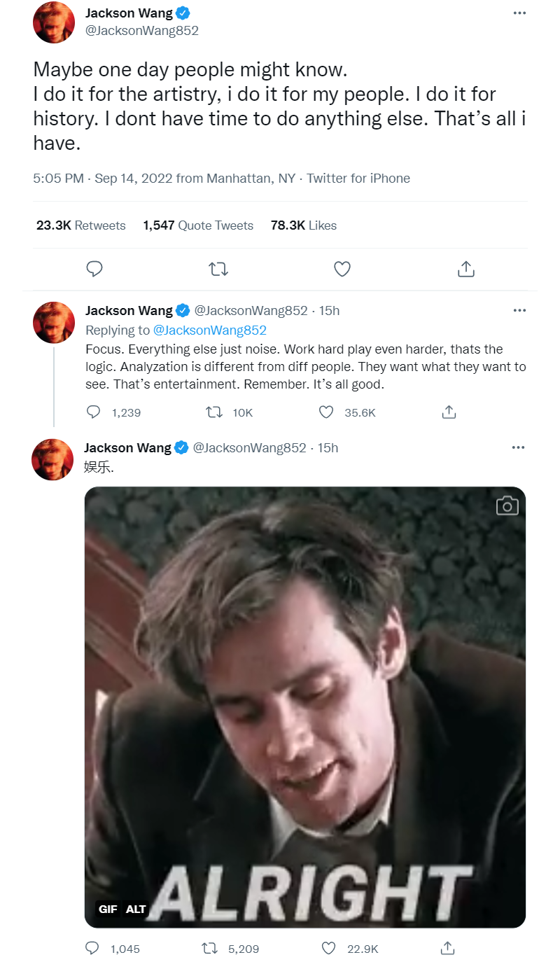Like the GIF tweet with 22.9K likes
The height and width of the screenshot is (962, 560).
(x=329, y=949)
